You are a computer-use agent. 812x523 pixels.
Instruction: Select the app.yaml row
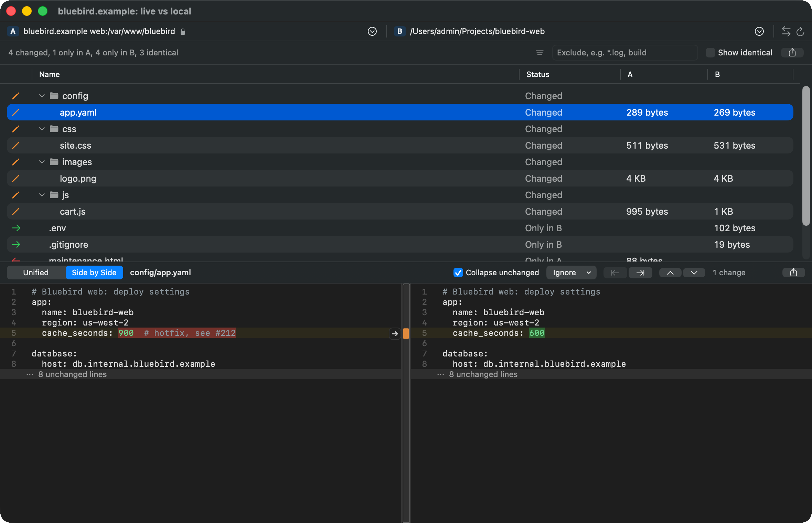pos(400,113)
